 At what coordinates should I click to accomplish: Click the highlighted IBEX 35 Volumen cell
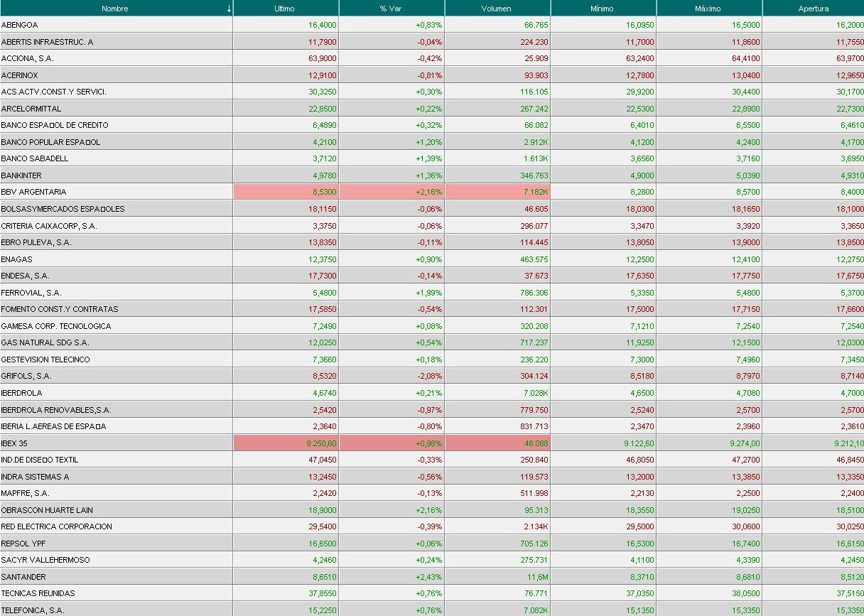tap(497, 443)
